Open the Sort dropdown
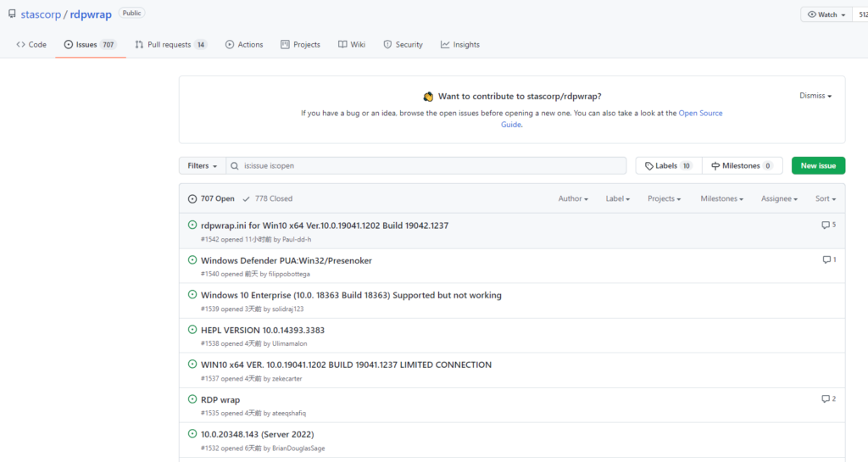 pos(826,198)
